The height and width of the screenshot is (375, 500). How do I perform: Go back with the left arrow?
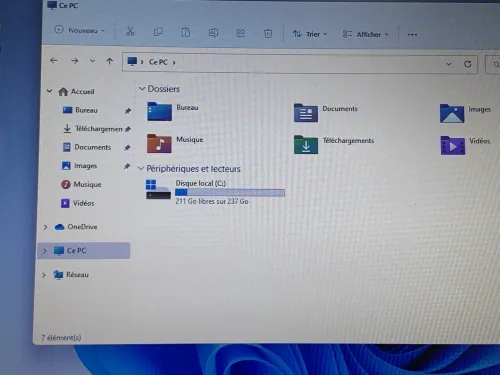click(x=54, y=60)
